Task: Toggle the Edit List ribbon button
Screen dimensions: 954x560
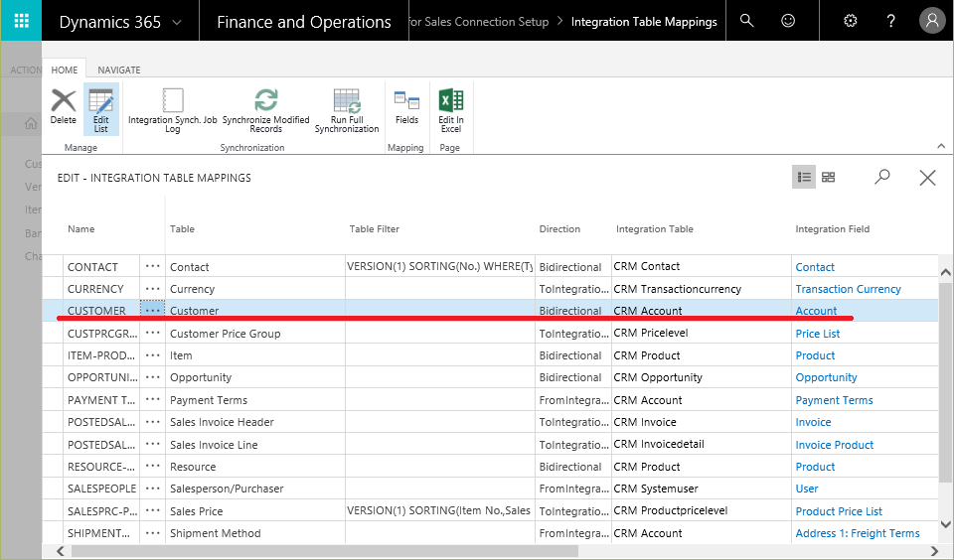Action: (101, 110)
